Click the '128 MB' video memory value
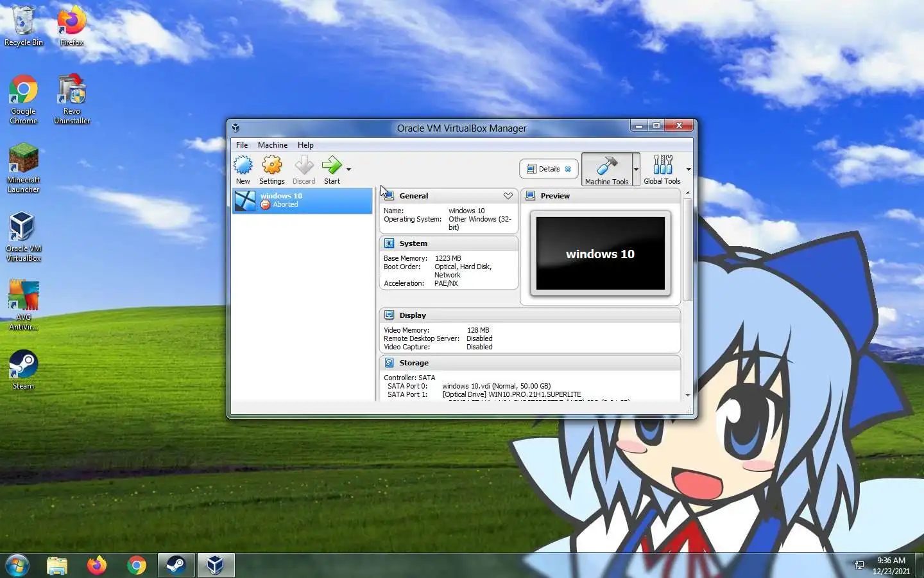This screenshot has width=924, height=578. 478,330
